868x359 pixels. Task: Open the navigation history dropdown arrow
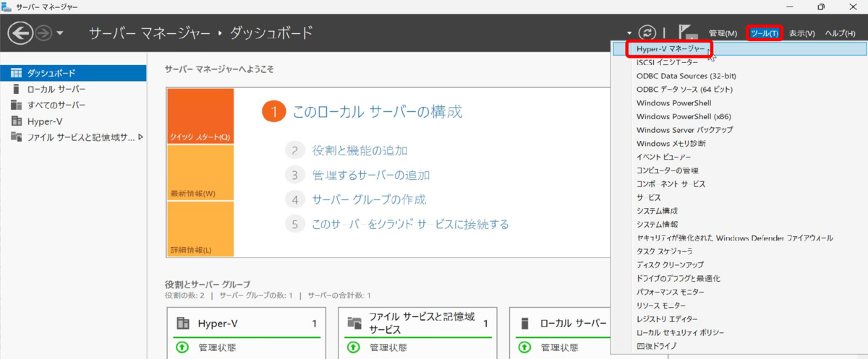click(60, 33)
